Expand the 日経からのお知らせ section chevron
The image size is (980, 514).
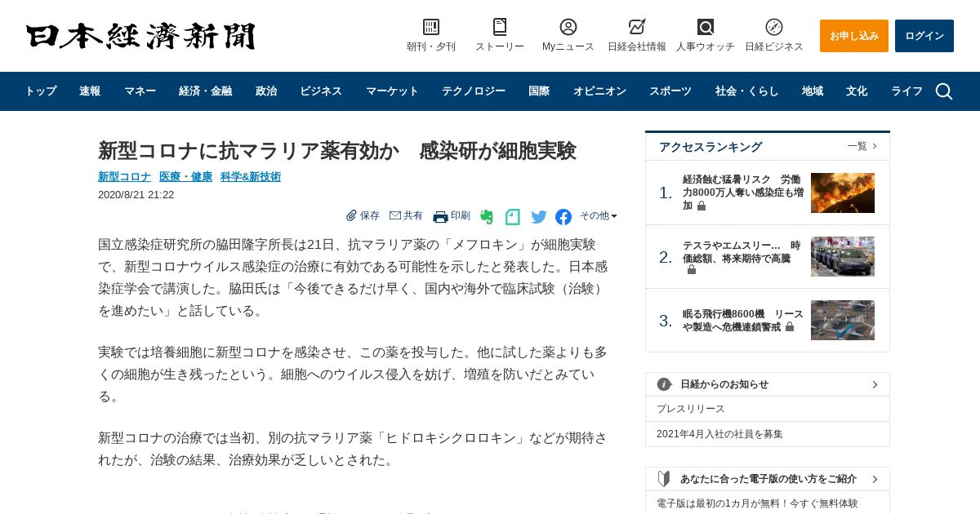pyautogui.click(x=875, y=384)
